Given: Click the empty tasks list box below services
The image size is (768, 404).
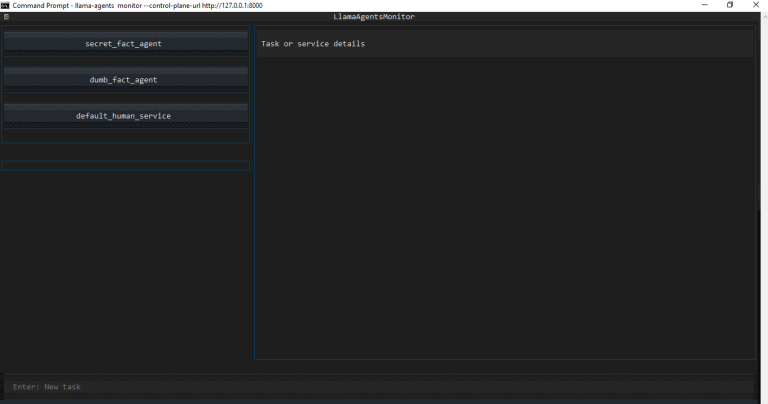Looking at the screenshot, I should [125, 166].
